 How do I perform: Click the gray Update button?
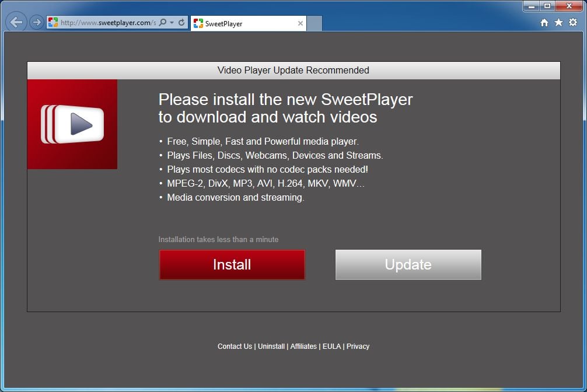coord(408,265)
